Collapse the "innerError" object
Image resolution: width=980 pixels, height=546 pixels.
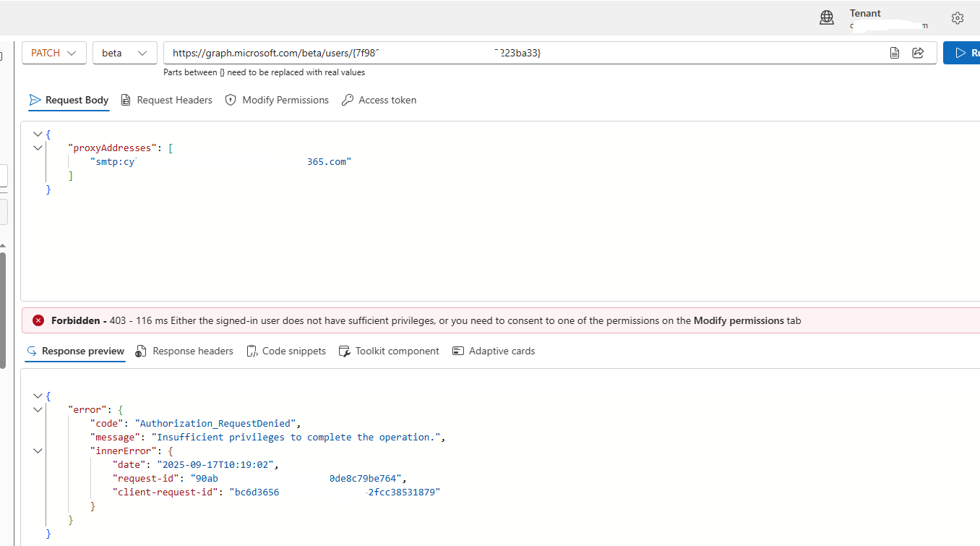click(x=38, y=451)
